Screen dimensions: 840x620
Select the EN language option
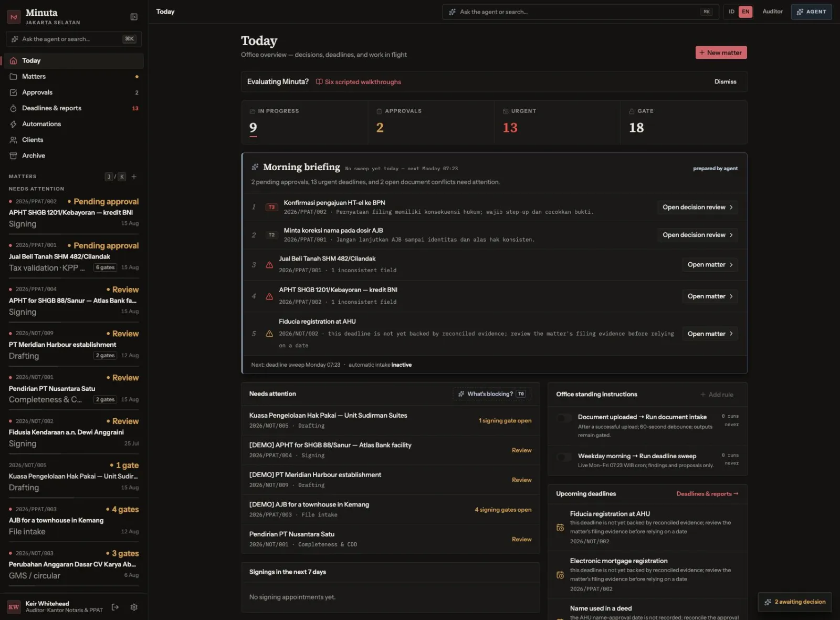745,12
